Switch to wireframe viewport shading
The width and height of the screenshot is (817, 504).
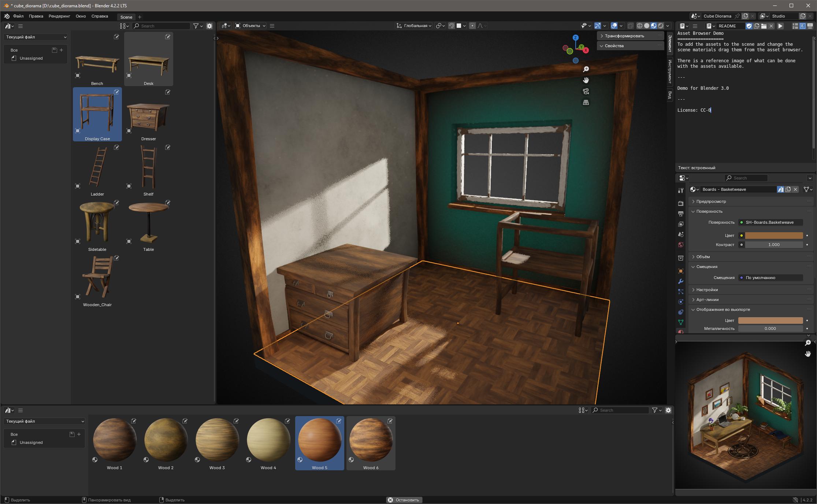click(x=640, y=26)
